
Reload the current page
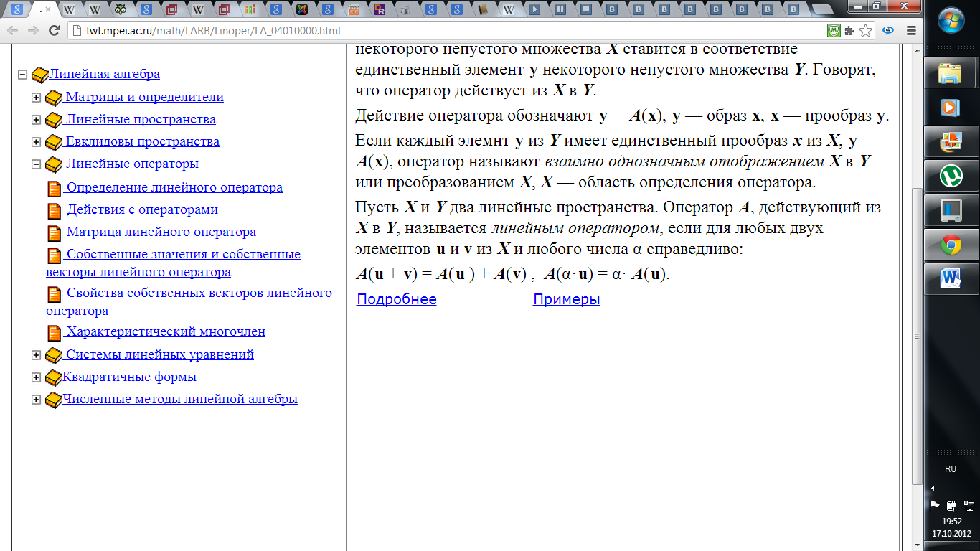click(x=54, y=31)
